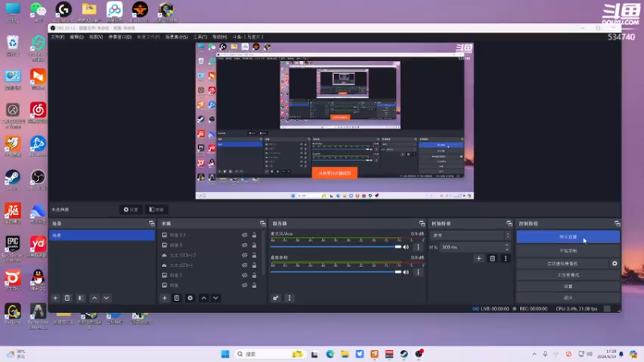Image resolution: width=644 pixels, height=362 pixels.
Task: Open source Properties button below preview
Action: click(x=131, y=210)
